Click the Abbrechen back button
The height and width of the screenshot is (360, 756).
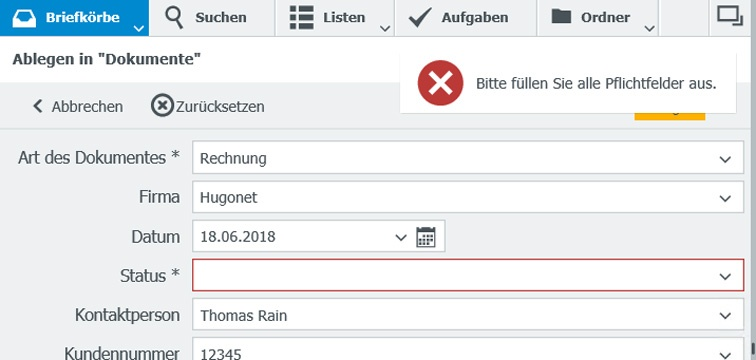click(78, 107)
